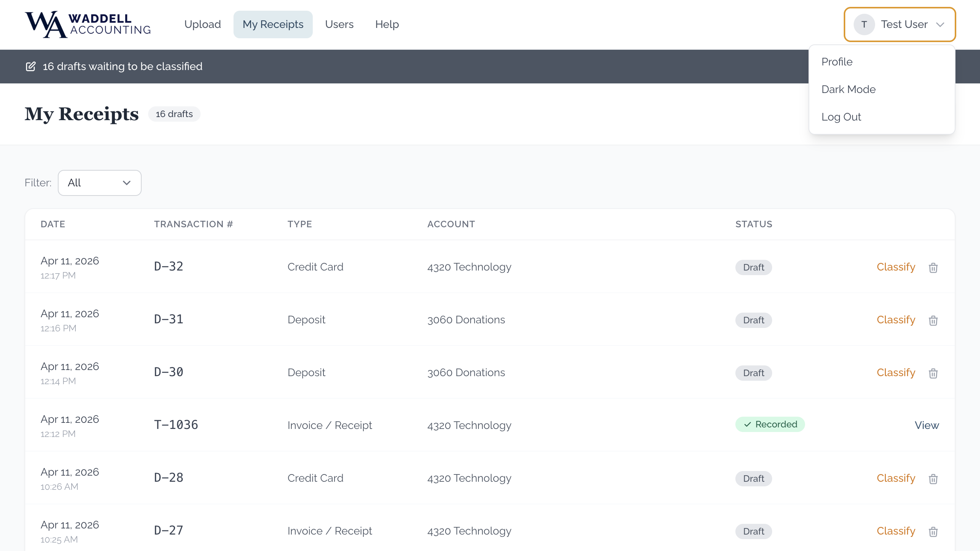Click the My Receipts page heading
Viewport: 980px width, 551px height.
(x=82, y=114)
